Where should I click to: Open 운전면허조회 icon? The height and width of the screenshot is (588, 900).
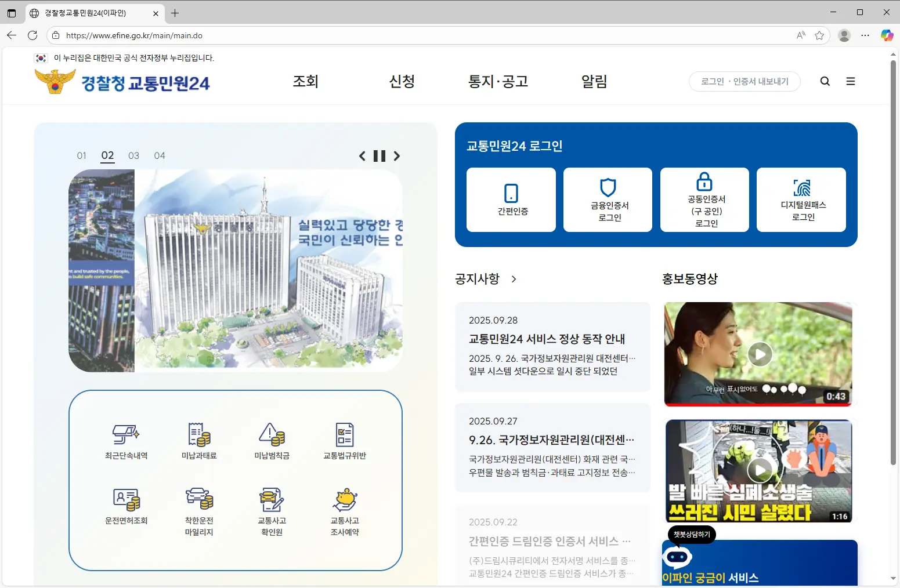pyautogui.click(x=126, y=500)
